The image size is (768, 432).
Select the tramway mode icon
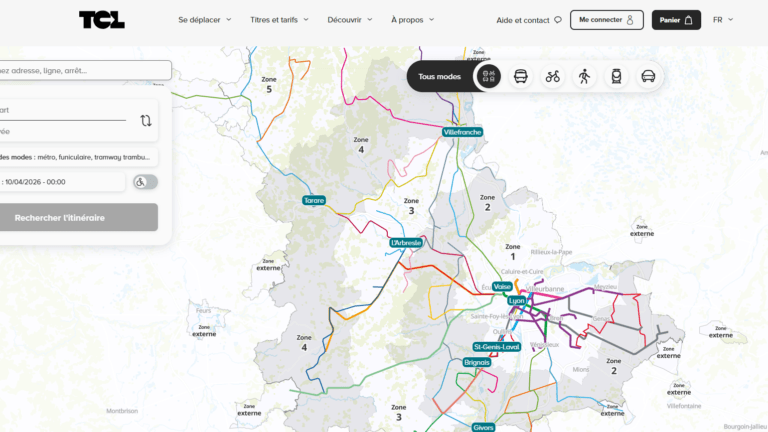click(x=617, y=76)
